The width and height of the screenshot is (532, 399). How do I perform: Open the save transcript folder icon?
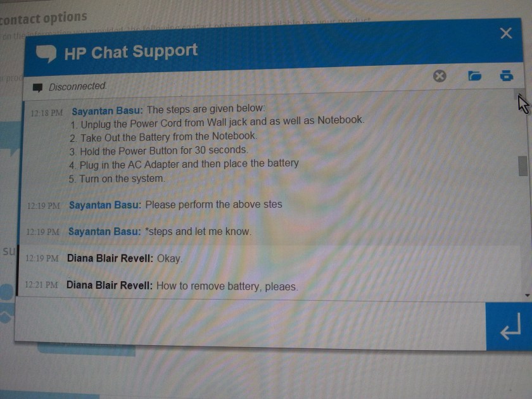coord(474,75)
